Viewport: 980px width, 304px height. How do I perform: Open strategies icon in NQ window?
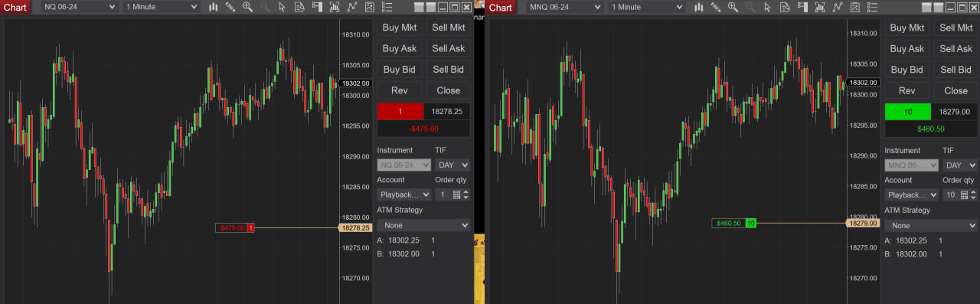(x=370, y=7)
